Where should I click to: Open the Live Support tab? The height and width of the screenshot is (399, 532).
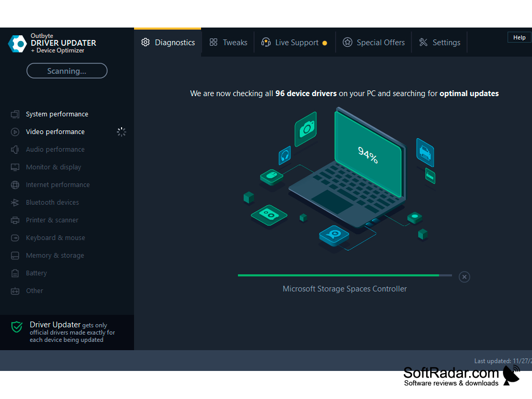point(294,43)
